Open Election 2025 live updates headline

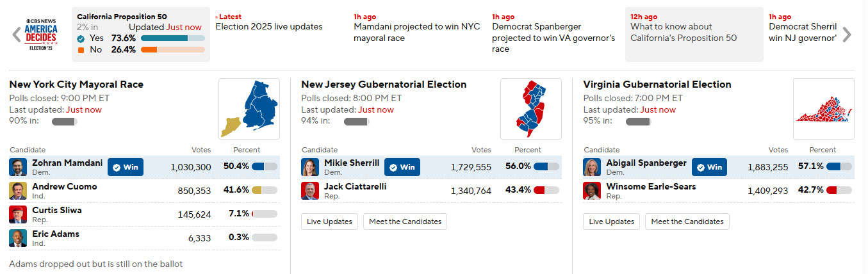tap(269, 27)
